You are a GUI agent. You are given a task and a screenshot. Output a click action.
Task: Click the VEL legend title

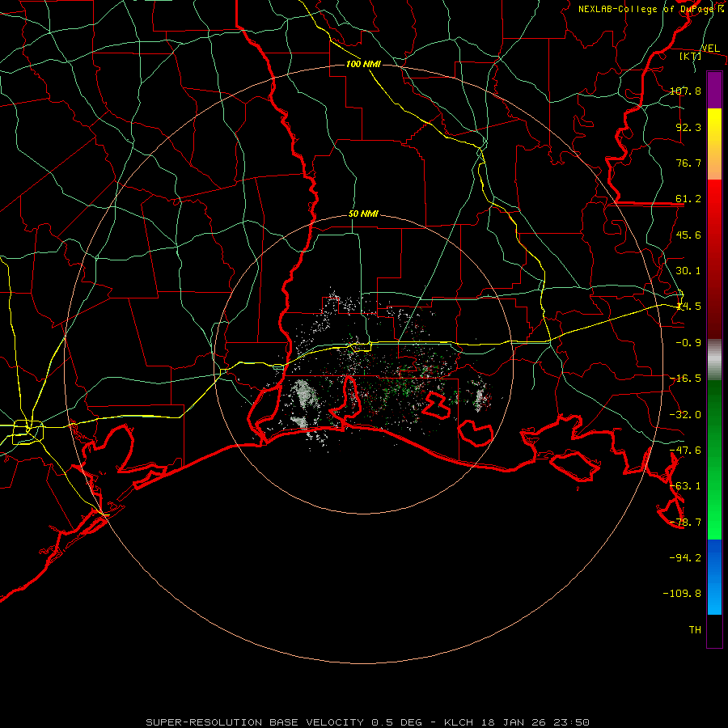click(x=711, y=49)
